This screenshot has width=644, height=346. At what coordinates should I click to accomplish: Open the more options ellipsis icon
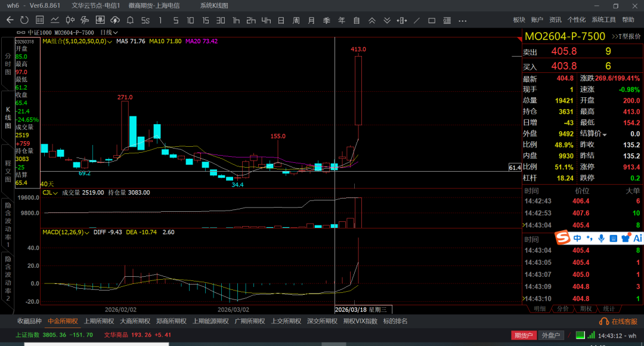(461, 20)
